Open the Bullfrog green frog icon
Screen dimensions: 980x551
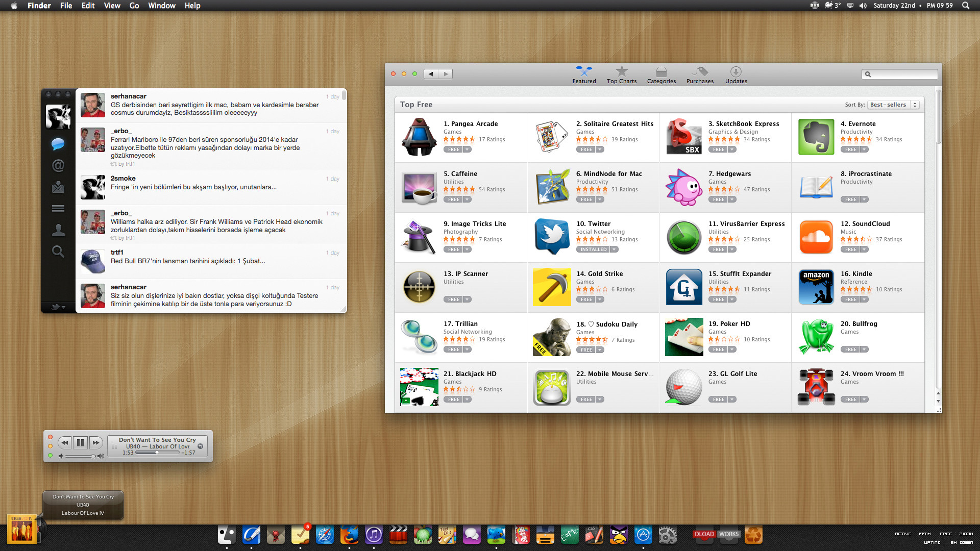[816, 337]
